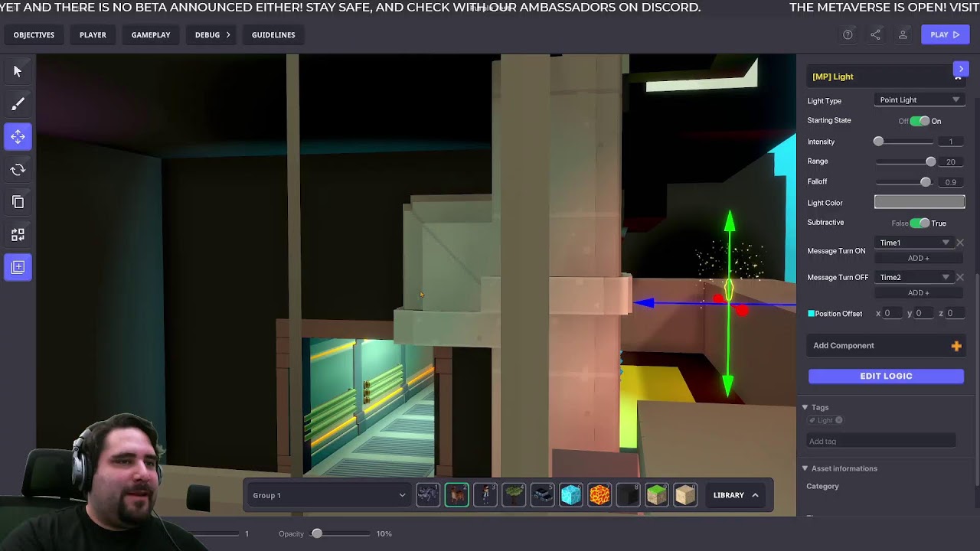
Task: Adjust the Falloff slider handle
Action: (926, 182)
